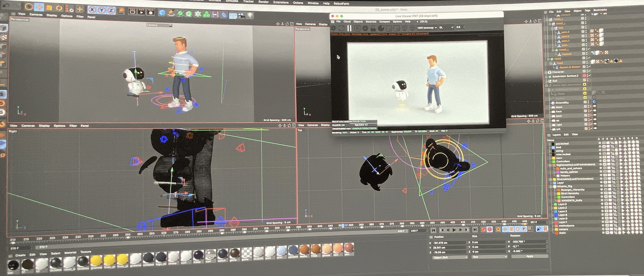
Task: Toggle the X axis lock
Action: (92, 10)
